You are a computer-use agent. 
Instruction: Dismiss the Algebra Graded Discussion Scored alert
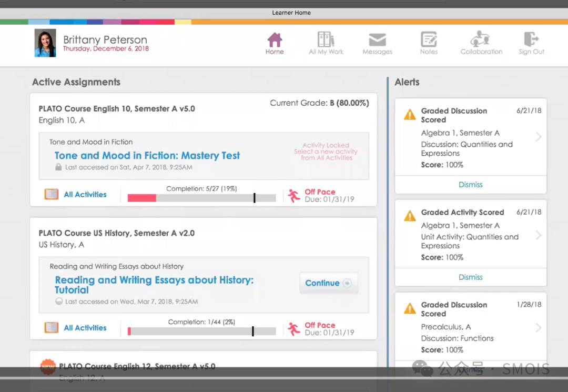coord(470,185)
